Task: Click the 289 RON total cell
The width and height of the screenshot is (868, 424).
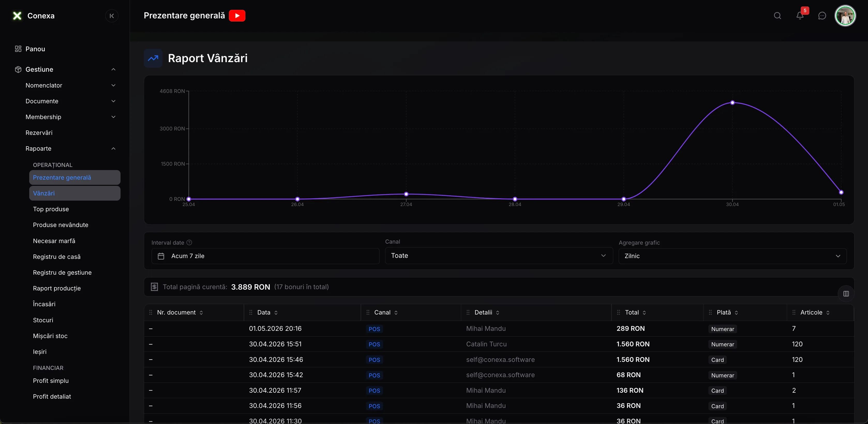Action: 631,328
